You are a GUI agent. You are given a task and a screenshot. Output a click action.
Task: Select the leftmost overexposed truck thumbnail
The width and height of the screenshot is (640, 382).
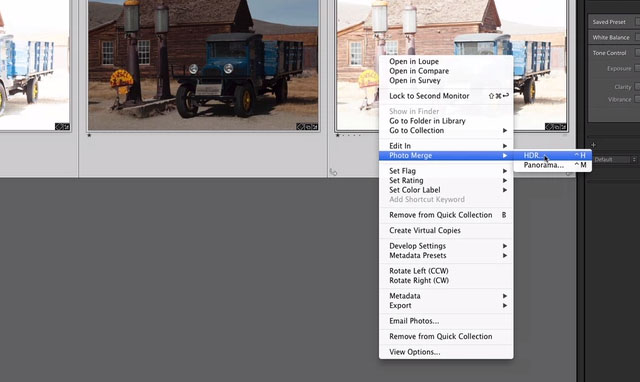coord(35,65)
